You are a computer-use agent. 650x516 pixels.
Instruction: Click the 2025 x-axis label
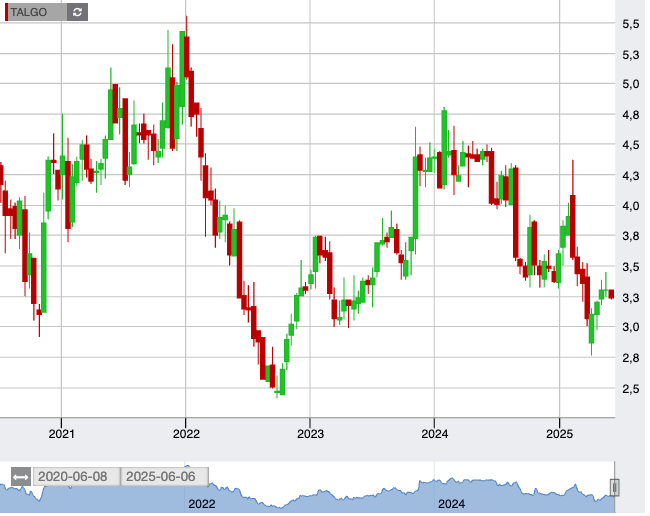click(559, 434)
